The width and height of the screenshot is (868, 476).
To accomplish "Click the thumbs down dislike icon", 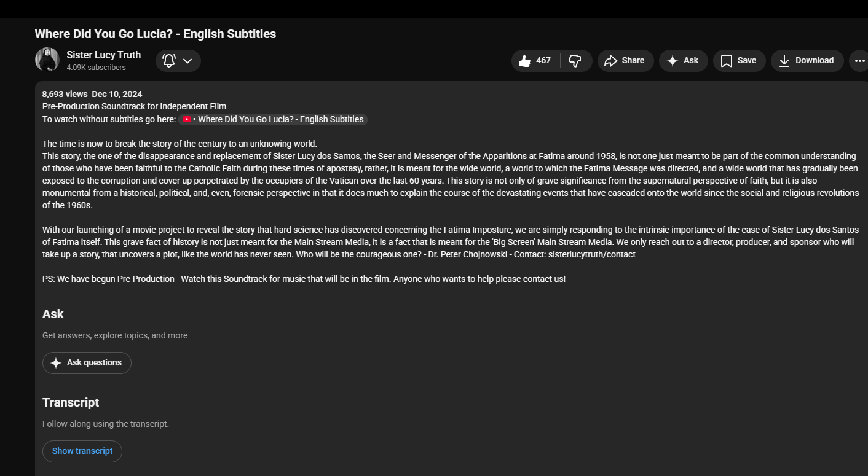I will [575, 61].
